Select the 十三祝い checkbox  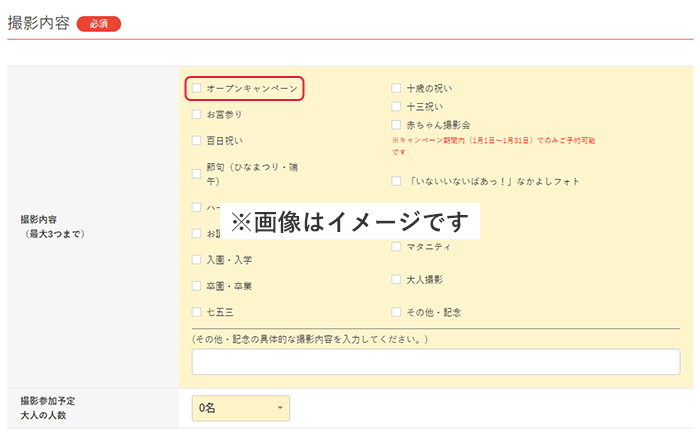point(397,107)
